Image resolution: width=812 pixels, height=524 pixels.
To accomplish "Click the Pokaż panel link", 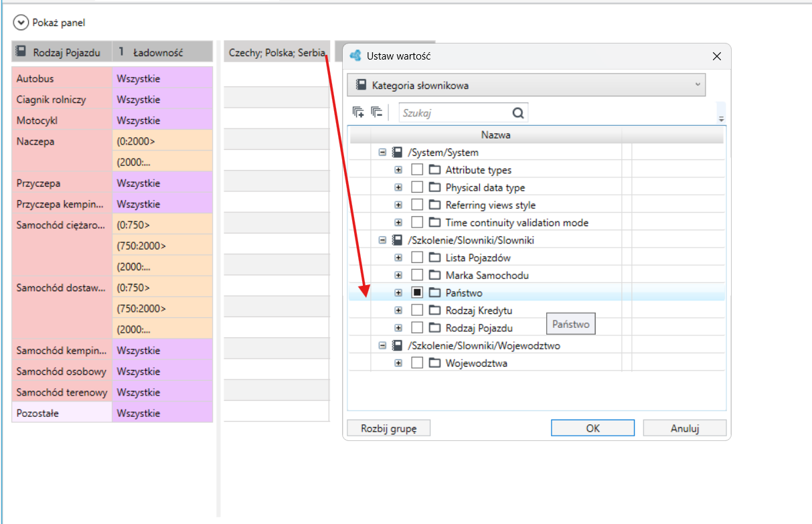I will click(59, 23).
